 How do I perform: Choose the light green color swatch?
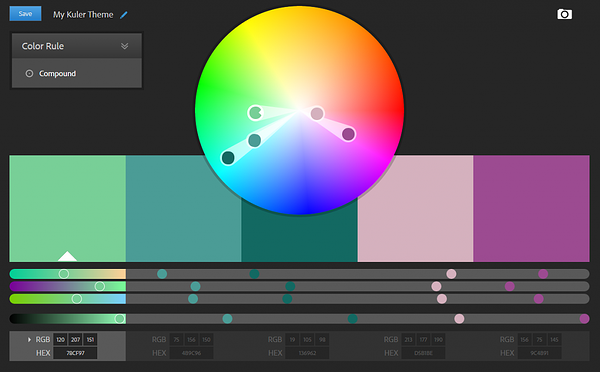68,209
